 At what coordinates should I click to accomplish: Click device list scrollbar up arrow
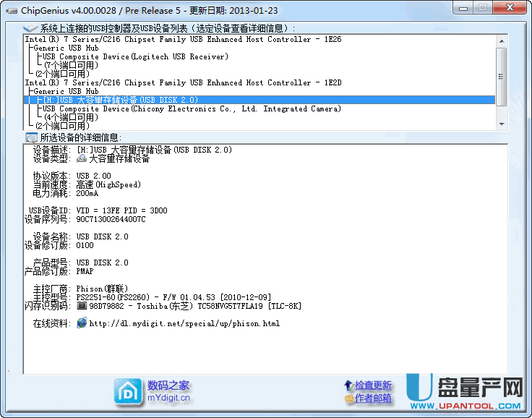502,39
